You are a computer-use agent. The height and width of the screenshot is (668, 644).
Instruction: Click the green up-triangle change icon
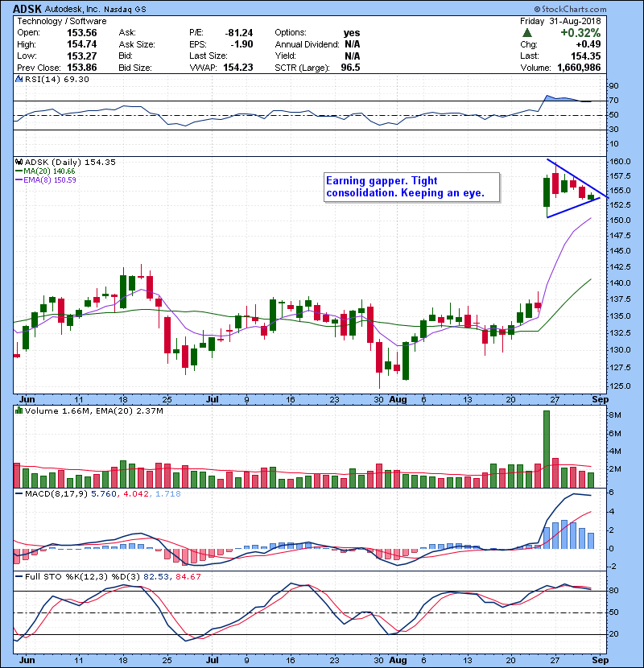(x=527, y=33)
